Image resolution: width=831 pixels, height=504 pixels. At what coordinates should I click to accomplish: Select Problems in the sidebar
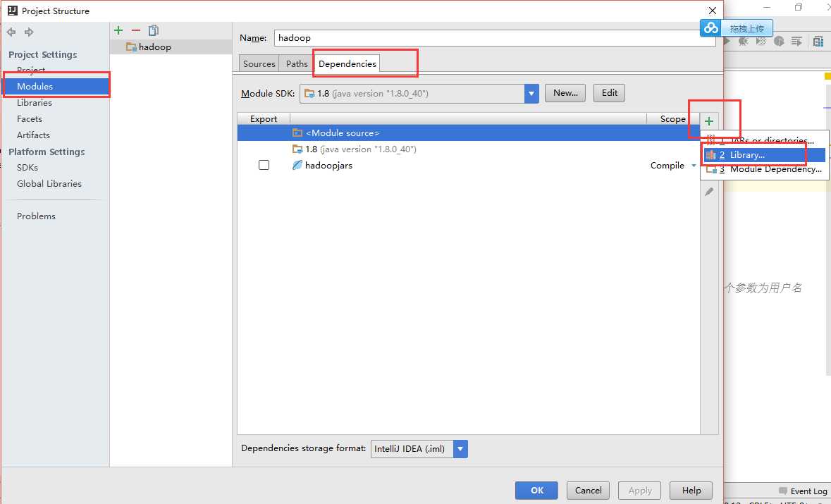tap(36, 216)
